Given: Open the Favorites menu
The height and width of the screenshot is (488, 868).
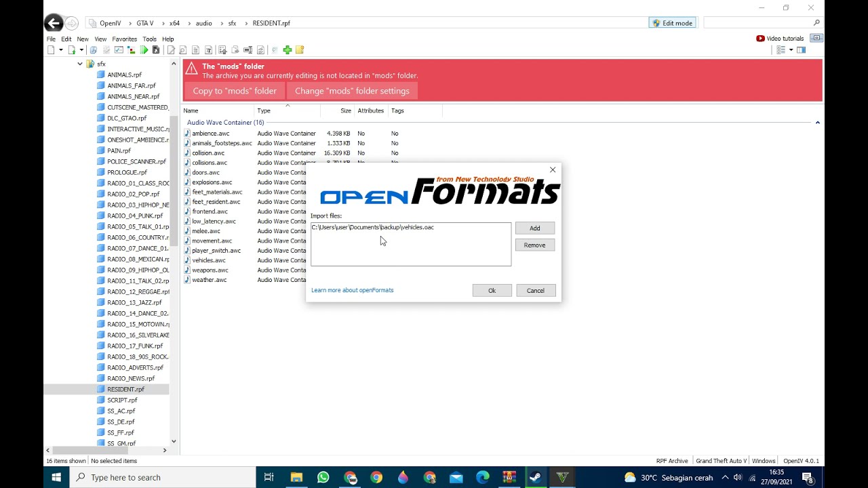Looking at the screenshot, I should (125, 39).
